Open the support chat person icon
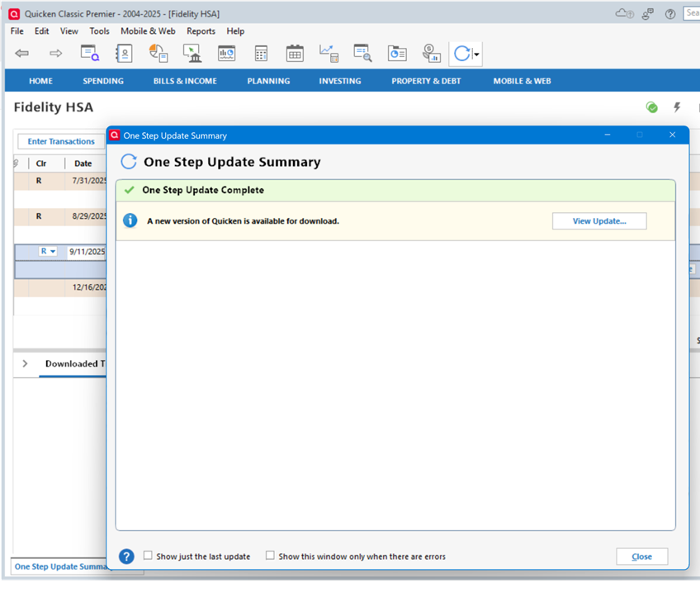Image resolution: width=700 pixels, height=592 pixels. pos(648,14)
